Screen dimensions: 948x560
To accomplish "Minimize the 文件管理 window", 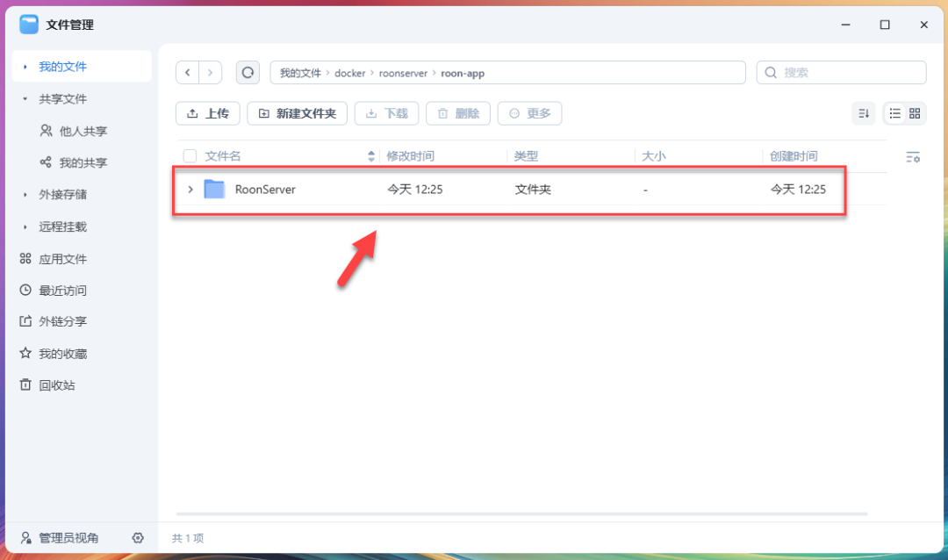I will (x=846, y=25).
